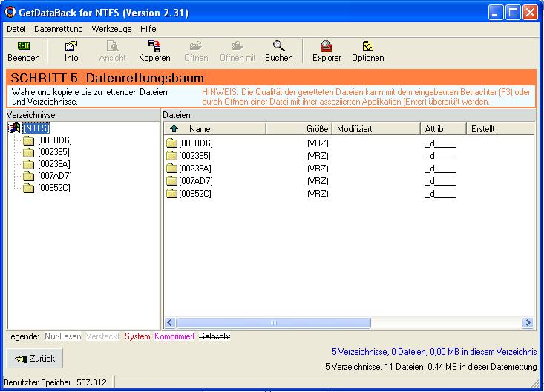
Task: Select [002365] in the directory tree
Action: pos(53,152)
